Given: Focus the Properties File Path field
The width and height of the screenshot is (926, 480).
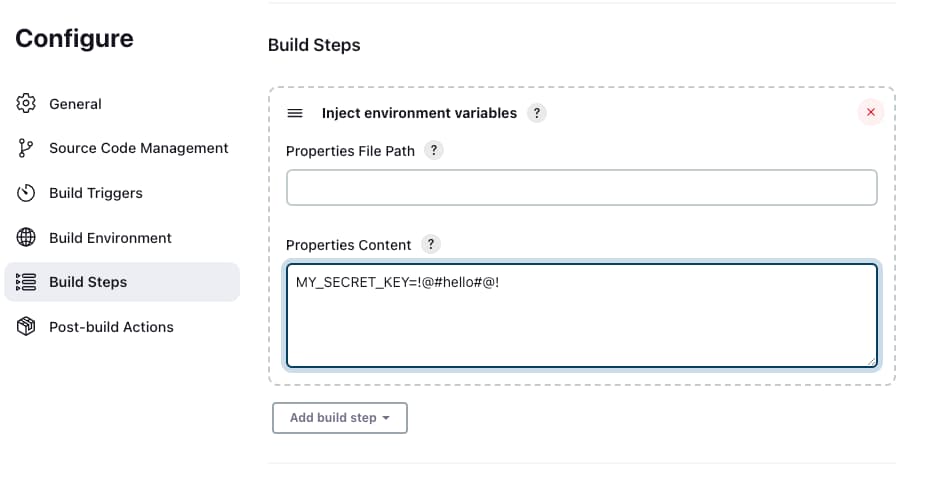Looking at the screenshot, I should pyautogui.click(x=582, y=188).
